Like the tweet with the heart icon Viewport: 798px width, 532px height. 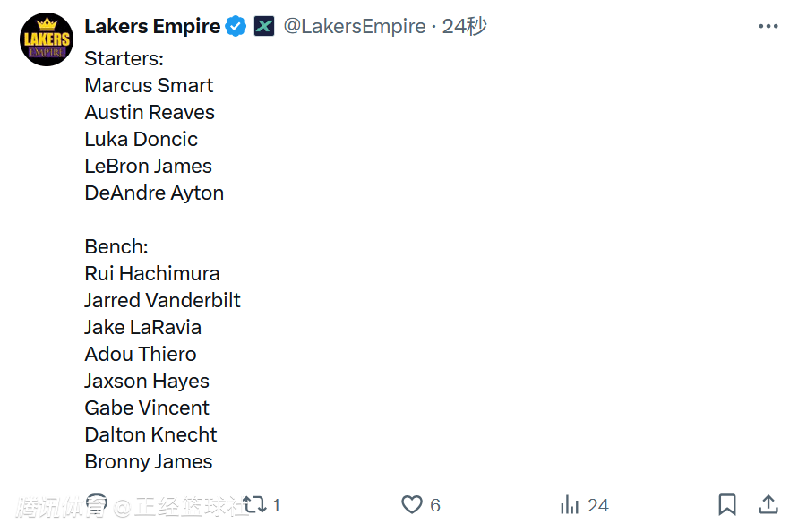(x=411, y=505)
